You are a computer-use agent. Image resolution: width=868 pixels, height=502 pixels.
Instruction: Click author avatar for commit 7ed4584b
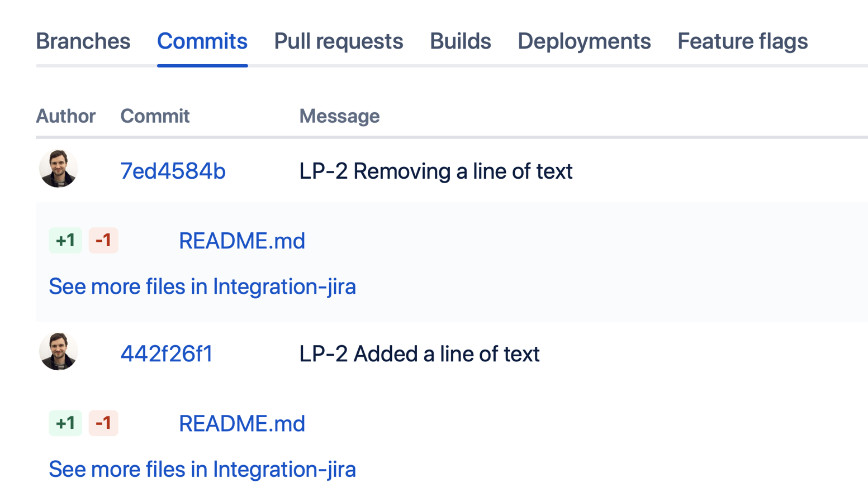tap(58, 169)
